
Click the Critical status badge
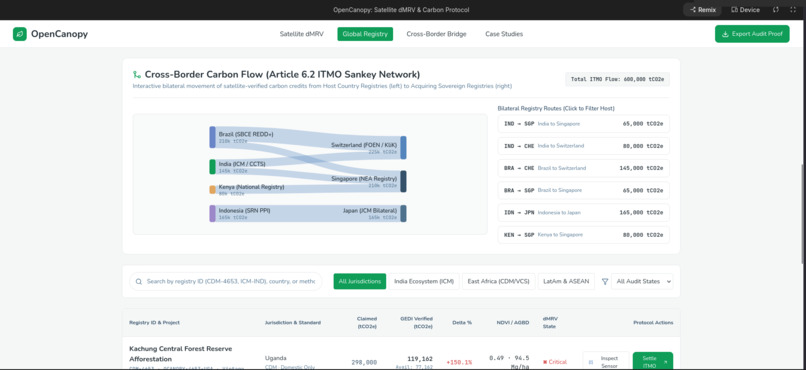tap(555, 362)
